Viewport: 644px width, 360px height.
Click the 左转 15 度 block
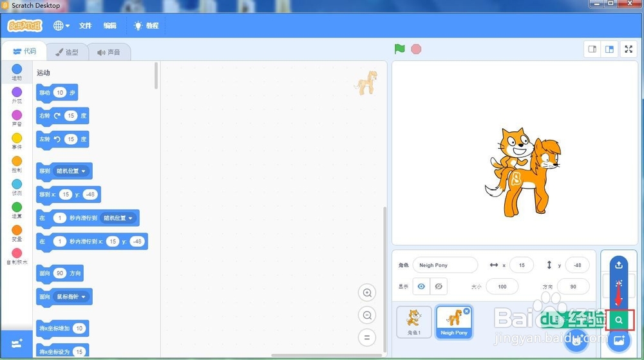(62, 140)
